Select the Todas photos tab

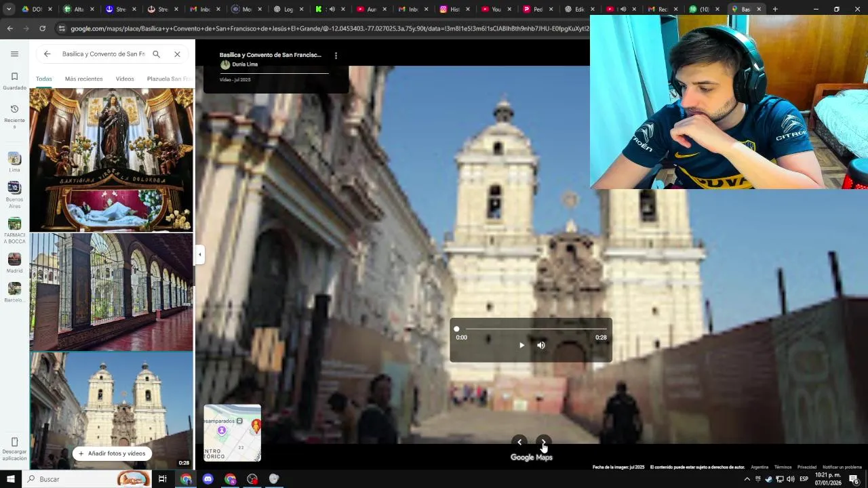[x=44, y=79]
